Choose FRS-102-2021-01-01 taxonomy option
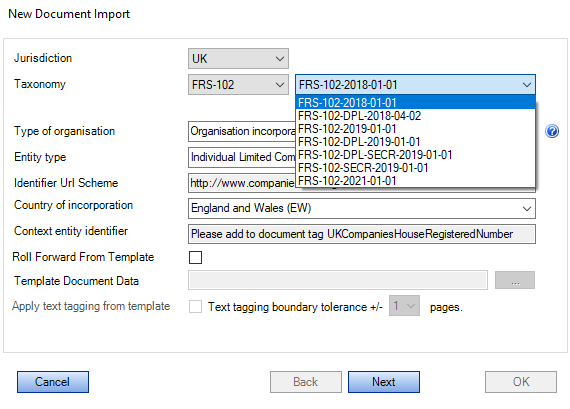The width and height of the screenshot is (570, 409). click(415, 181)
